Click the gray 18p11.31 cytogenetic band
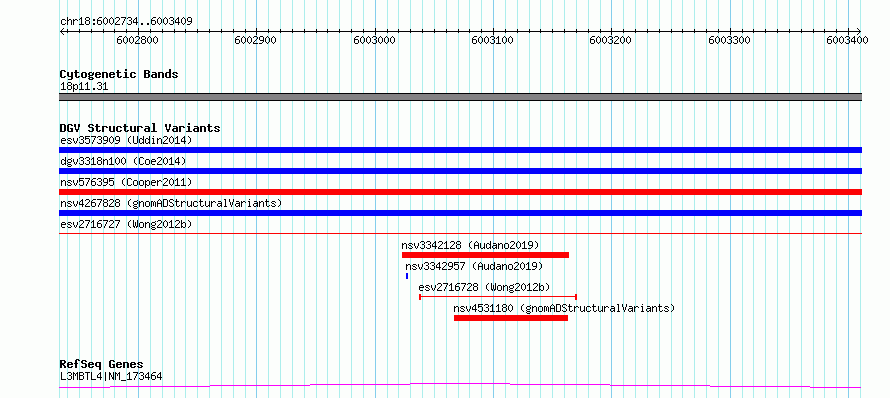The height and width of the screenshot is (398, 890). pos(460,97)
